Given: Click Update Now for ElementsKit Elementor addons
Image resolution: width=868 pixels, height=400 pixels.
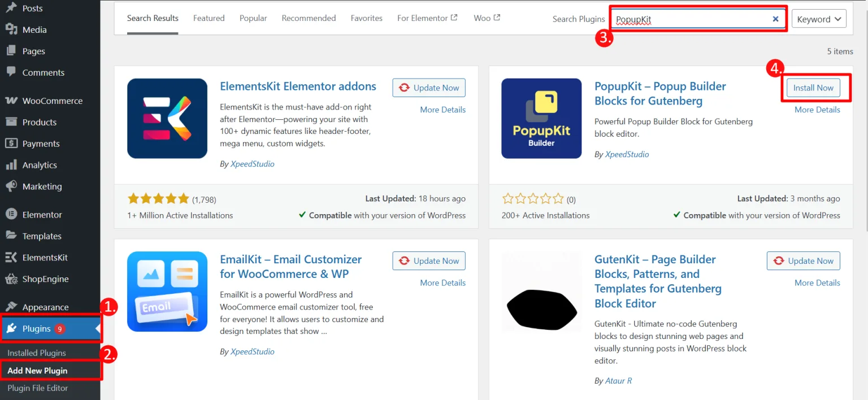Looking at the screenshot, I should (429, 88).
